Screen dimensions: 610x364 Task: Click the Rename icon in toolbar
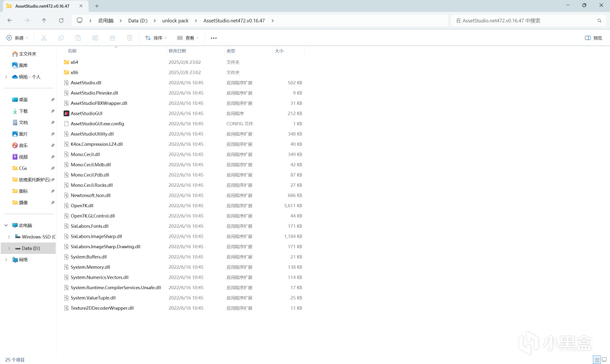tap(95, 38)
